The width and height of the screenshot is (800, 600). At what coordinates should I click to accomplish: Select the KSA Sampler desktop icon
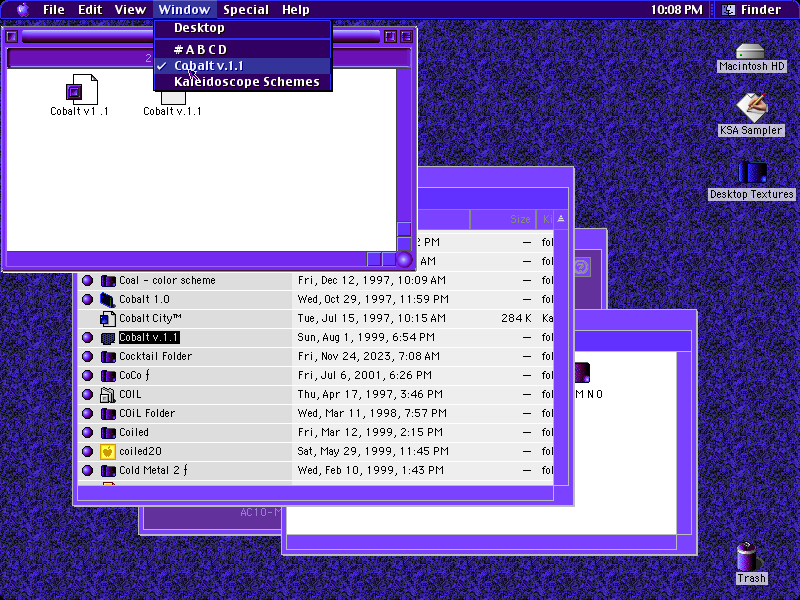pos(751,107)
